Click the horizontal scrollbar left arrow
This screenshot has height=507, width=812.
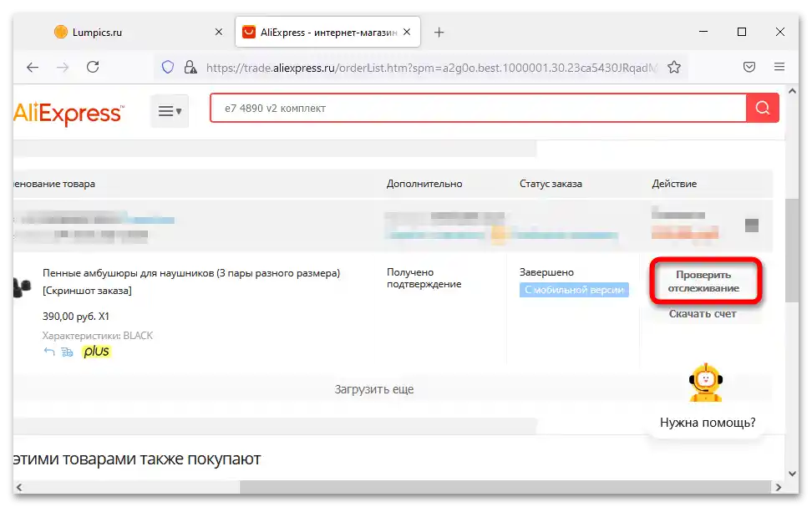point(19,487)
